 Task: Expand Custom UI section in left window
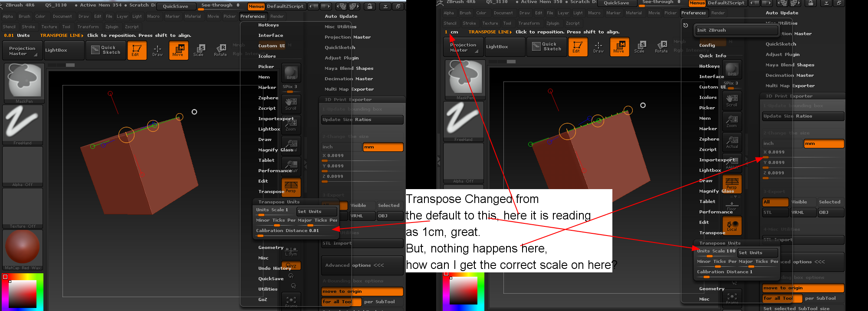[x=272, y=46]
